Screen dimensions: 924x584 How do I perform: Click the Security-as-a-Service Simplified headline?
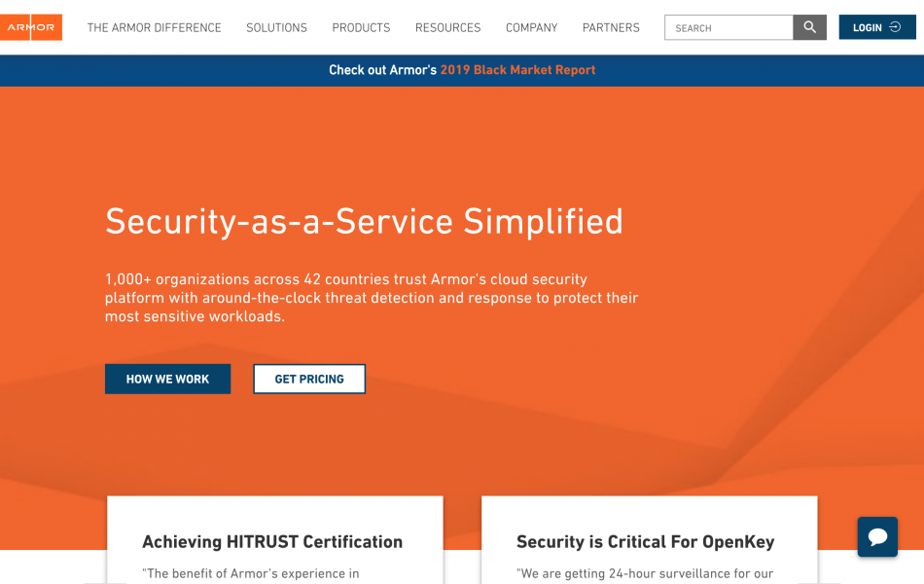pyautogui.click(x=364, y=222)
